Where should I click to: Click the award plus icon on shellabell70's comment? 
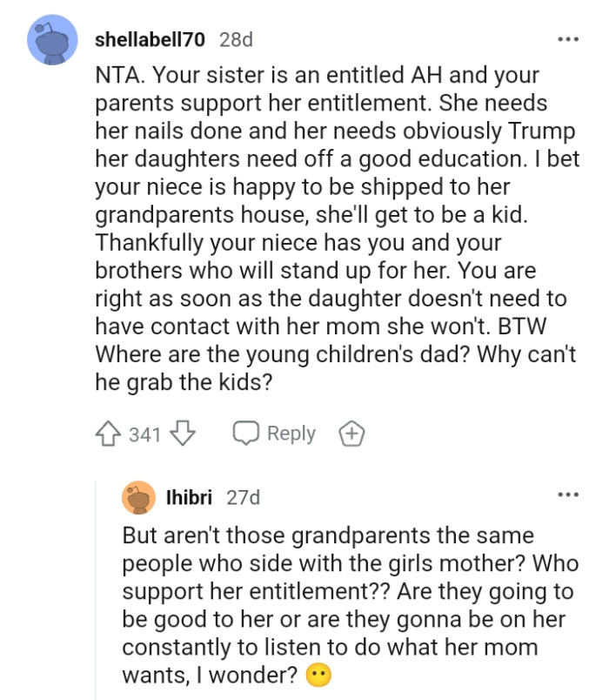pyautogui.click(x=353, y=433)
